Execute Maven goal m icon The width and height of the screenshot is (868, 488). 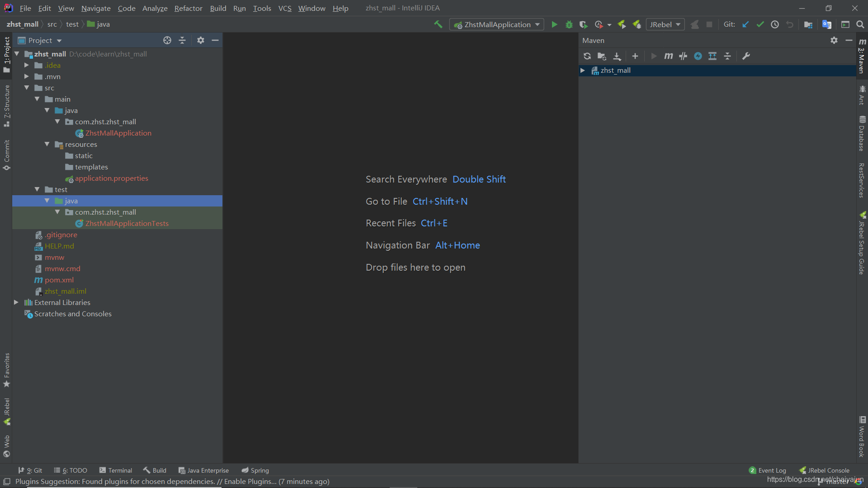click(x=668, y=56)
